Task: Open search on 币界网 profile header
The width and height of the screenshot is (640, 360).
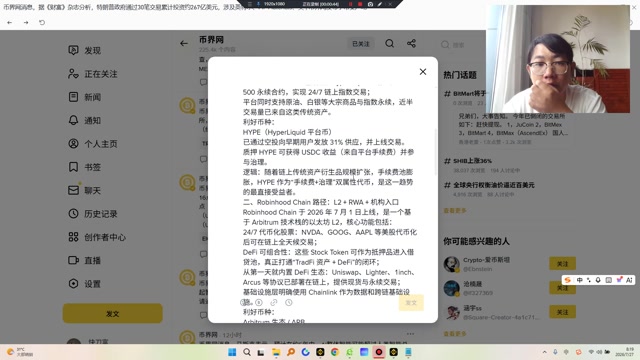Action: tap(389, 43)
